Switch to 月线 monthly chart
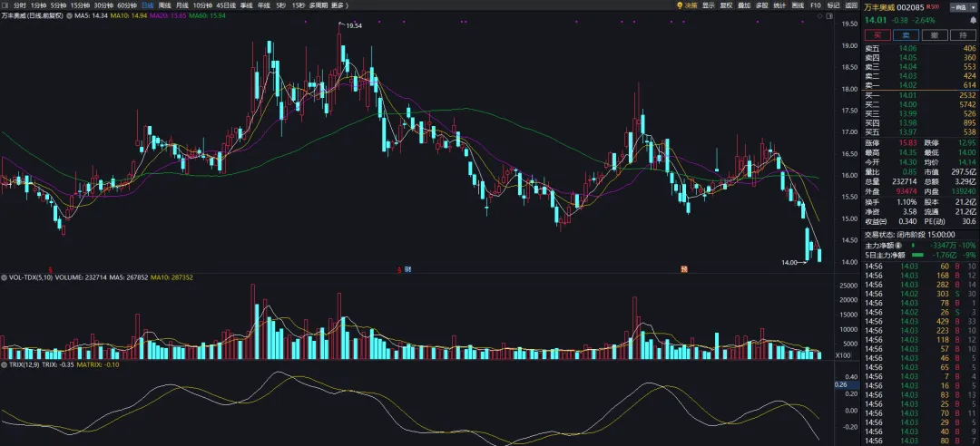This screenshot has height=446, width=980. point(181,5)
